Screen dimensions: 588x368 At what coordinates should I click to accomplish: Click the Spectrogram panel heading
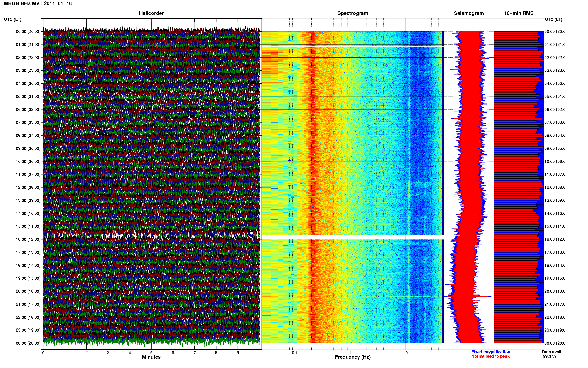point(353,13)
